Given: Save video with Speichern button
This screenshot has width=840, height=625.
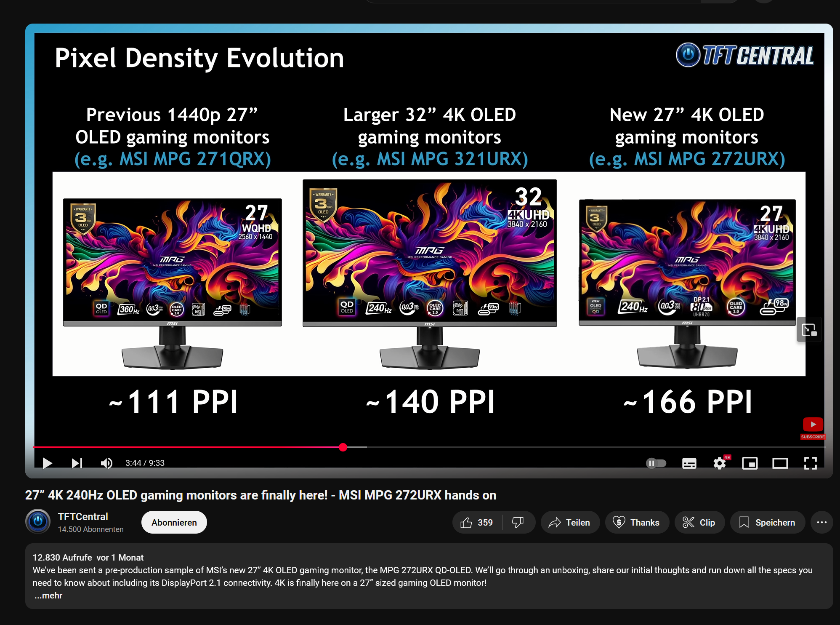Looking at the screenshot, I should pos(767,523).
